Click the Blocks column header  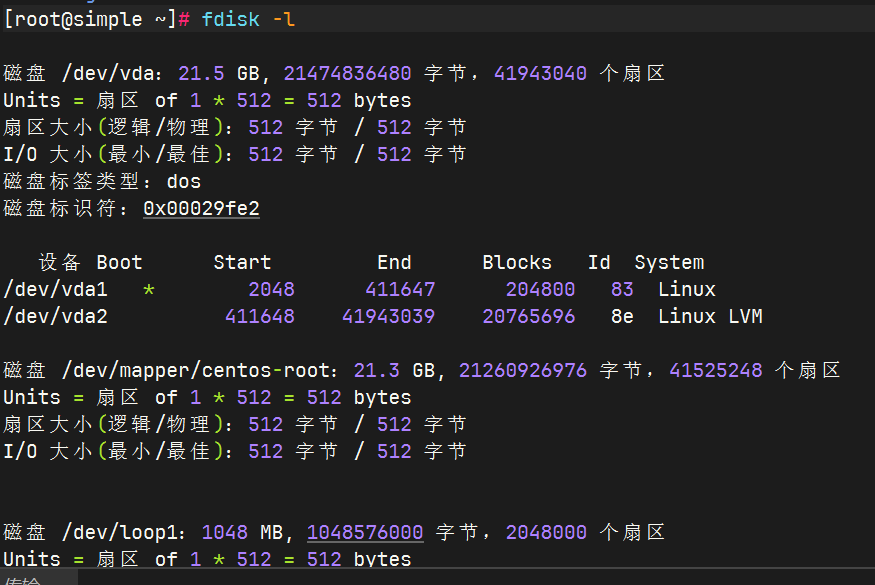click(517, 262)
